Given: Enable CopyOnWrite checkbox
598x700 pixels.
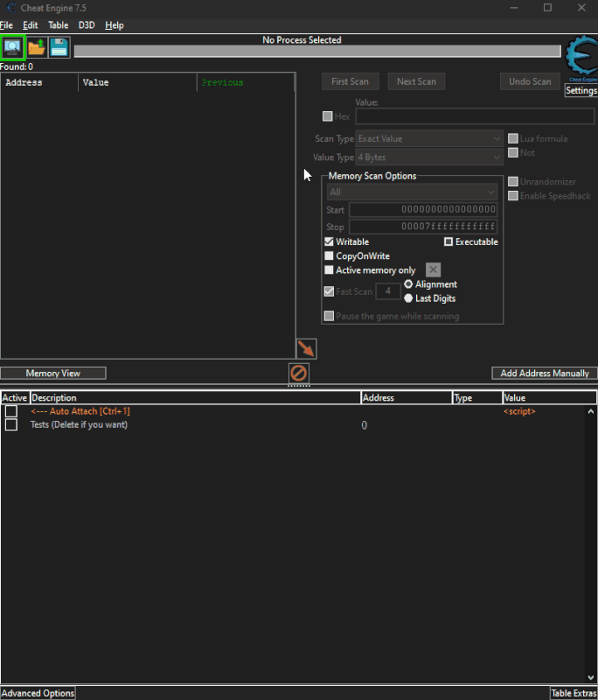Looking at the screenshot, I should coord(329,255).
